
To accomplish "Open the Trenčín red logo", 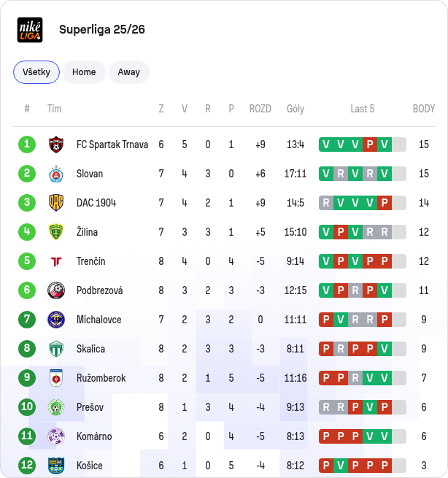I will (x=56, y=261).
